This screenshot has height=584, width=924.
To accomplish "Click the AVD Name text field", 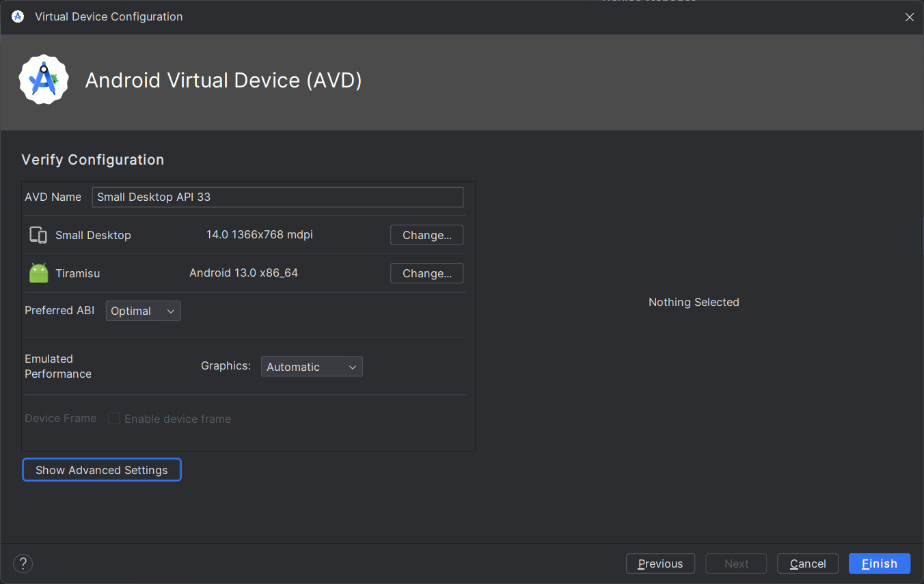I will pyautogui.click(x=277, y=197).
